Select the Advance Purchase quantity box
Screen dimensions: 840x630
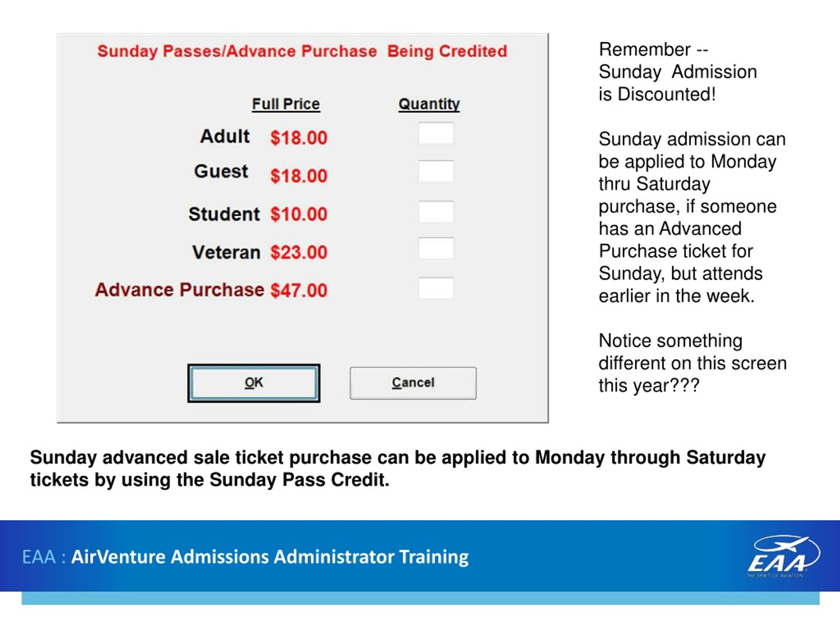436,288
